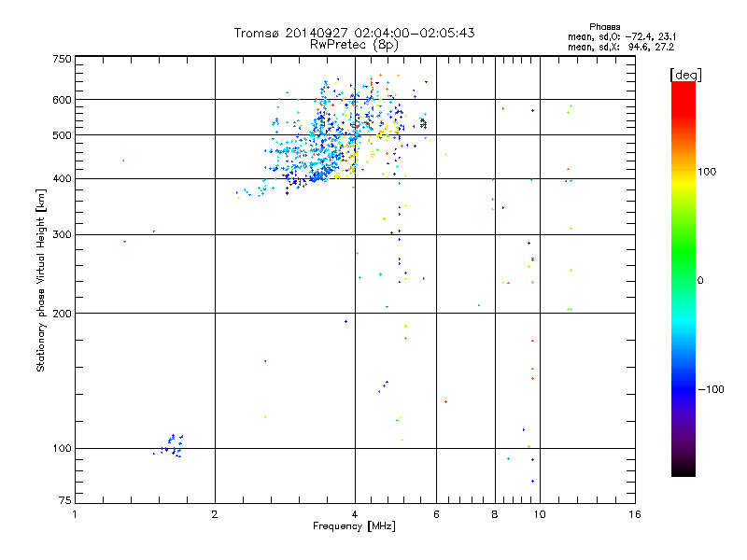Viewport: 747px width, 560px height.
Task: Click the '4' frequency axis label
Action: point(355,514)
